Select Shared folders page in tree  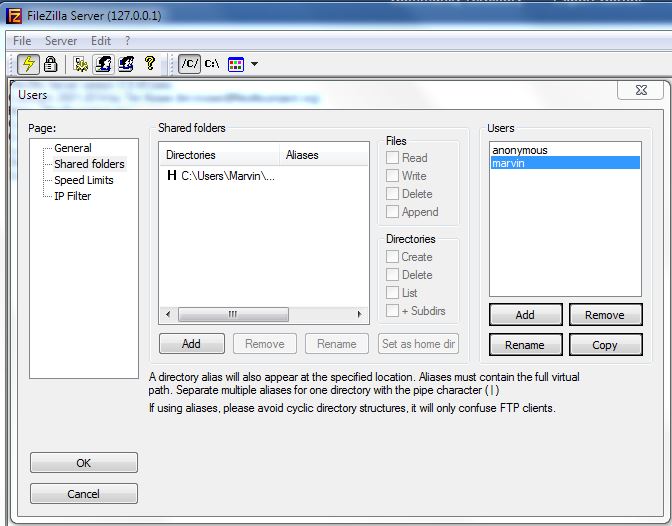pyautogui.click(x=89, y=164)
